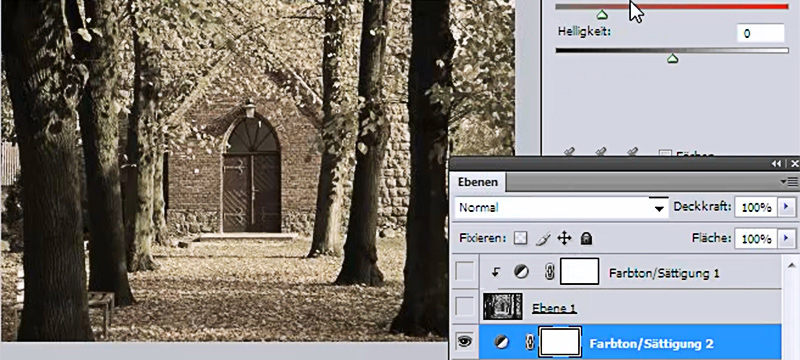Show the Ebene 1 layer
This screenshot has height=360, width=800.
pos(465,306)
